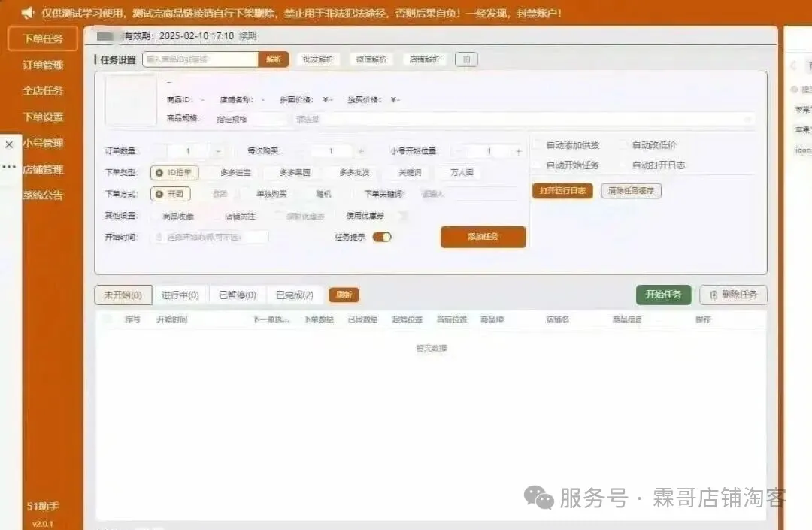
Task: Click the product ID link input field
Action: tap(200, 59)
